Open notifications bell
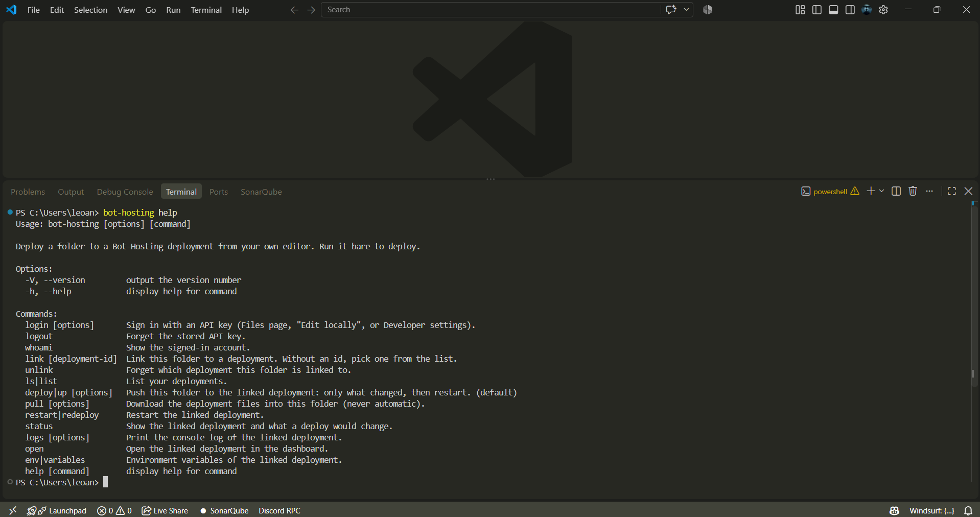980x517 pixels. pos(968,510)
